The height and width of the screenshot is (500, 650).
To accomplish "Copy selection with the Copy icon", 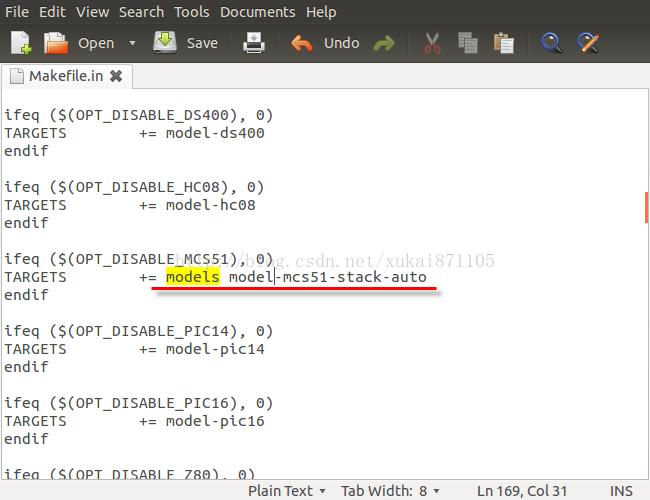I will coord(468,43).
